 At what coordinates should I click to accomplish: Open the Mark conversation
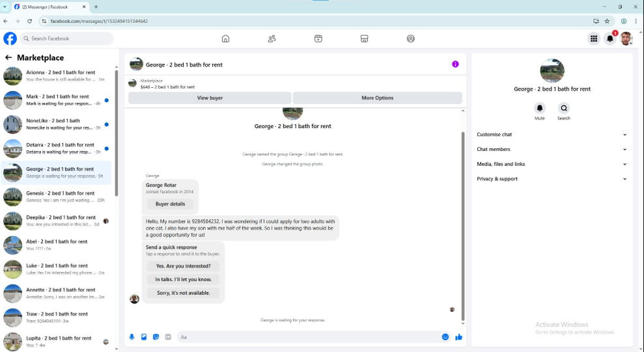56,100
